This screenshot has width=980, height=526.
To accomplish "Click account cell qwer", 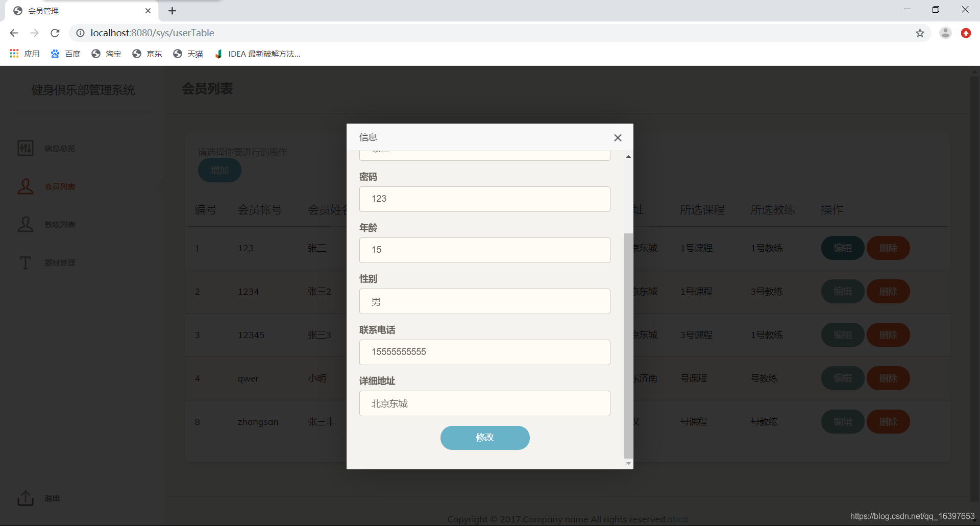I will [x=248, y=378].
